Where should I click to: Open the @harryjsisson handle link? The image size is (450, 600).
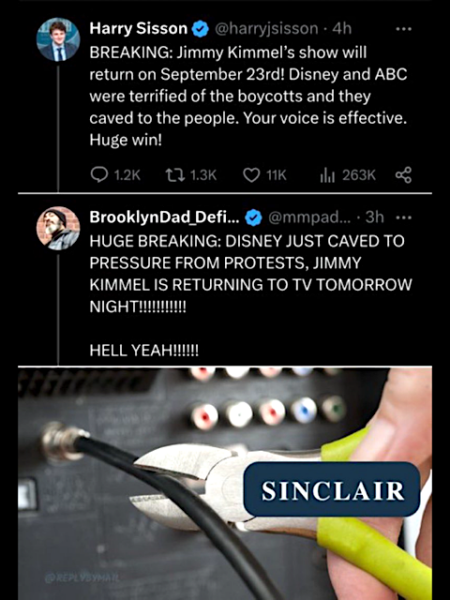266,29
